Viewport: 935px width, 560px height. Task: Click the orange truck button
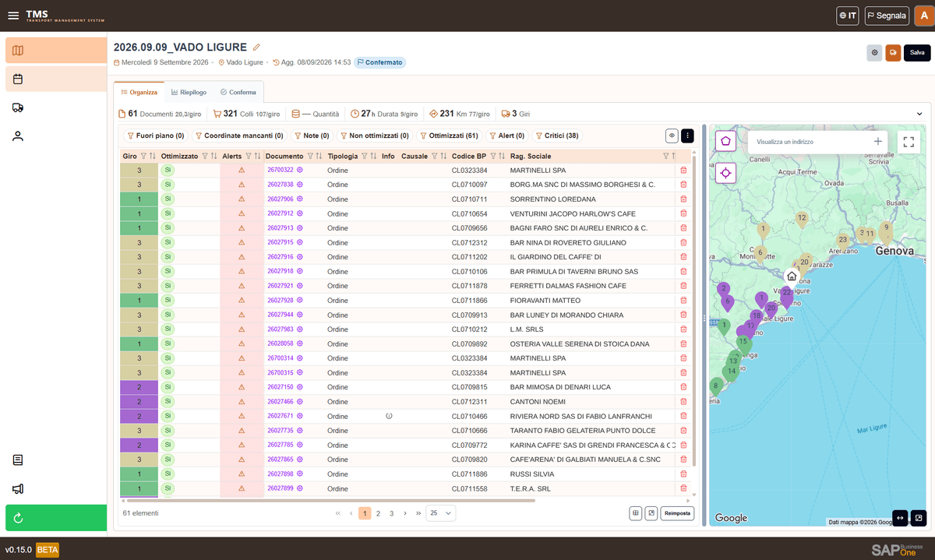[x=893, y=53]
